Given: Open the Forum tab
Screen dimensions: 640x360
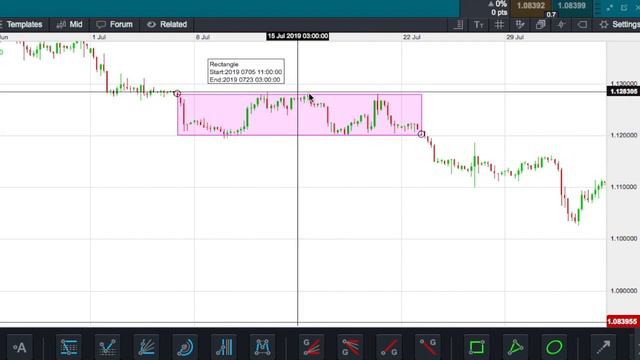Looking at the screenshot, I should 115,24.
